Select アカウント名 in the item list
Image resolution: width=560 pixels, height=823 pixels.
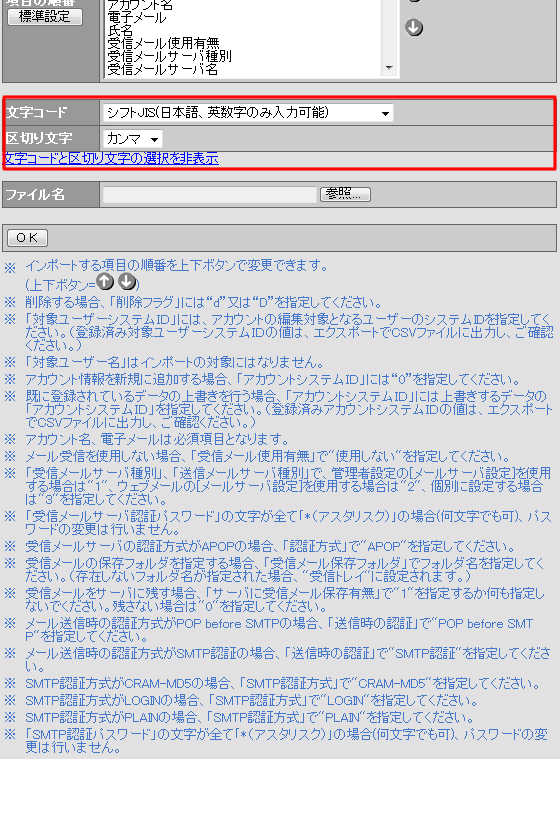140,6
